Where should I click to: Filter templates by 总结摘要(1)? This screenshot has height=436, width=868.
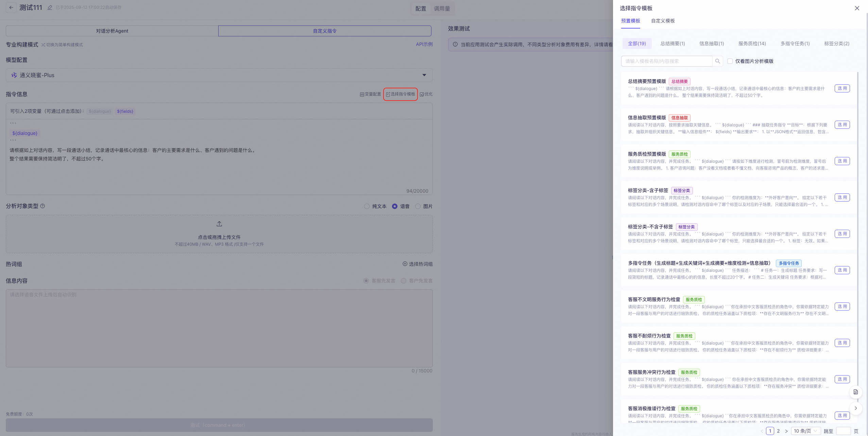coord(673,43)
